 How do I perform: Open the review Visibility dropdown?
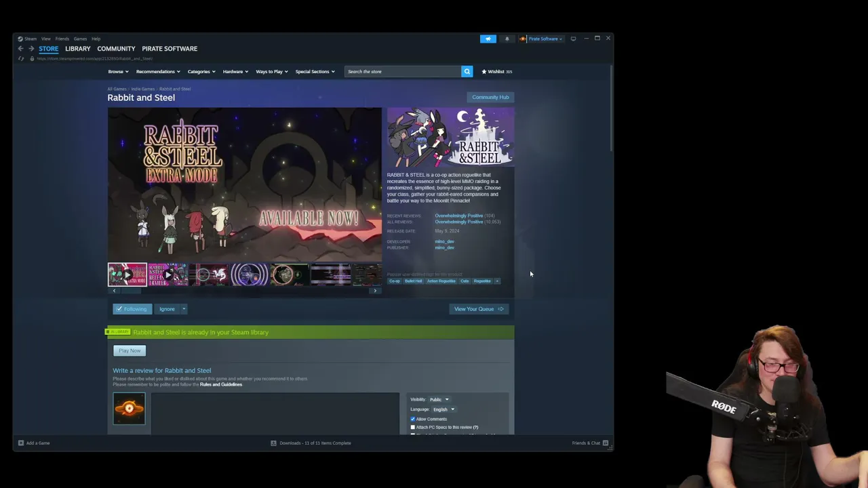[439, 399]
